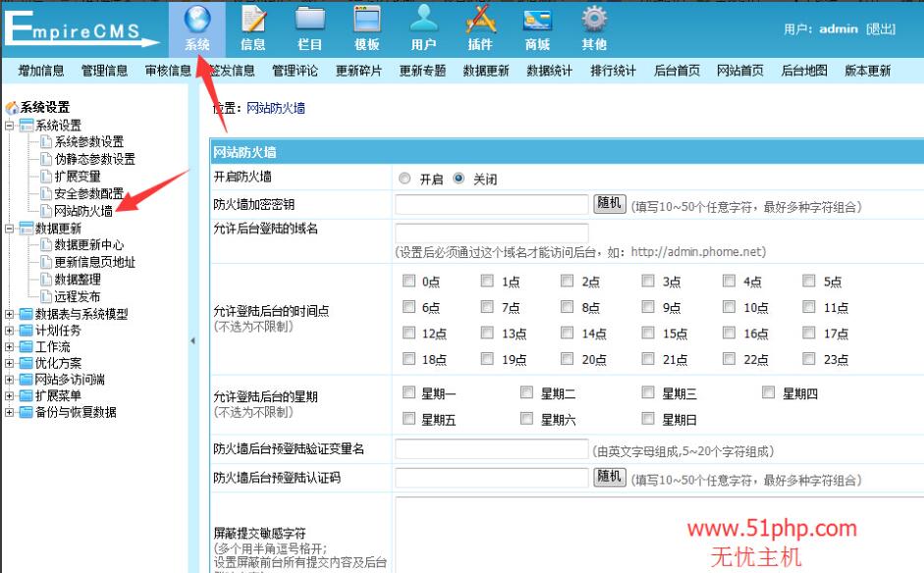Screen dimensions: 924x573
Task: Check the 0点 login time checkbox
Action: click(408, 281)
